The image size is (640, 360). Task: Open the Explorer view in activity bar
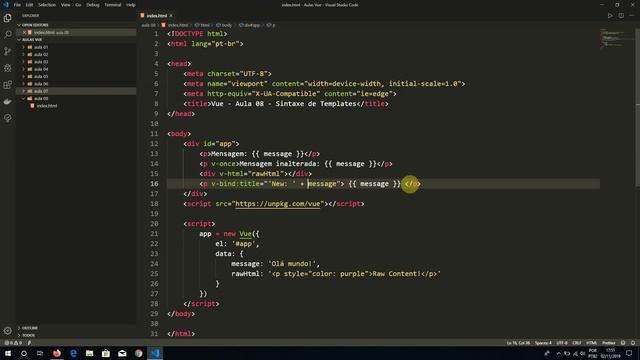(x=7, y=18)
